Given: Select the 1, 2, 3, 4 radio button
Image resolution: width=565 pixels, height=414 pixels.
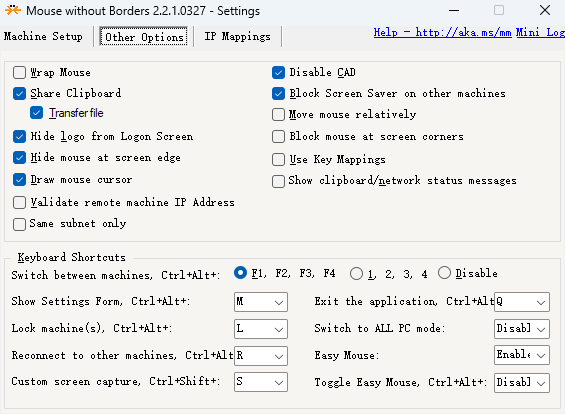Looking at the screenshot, I should (356, 273).
